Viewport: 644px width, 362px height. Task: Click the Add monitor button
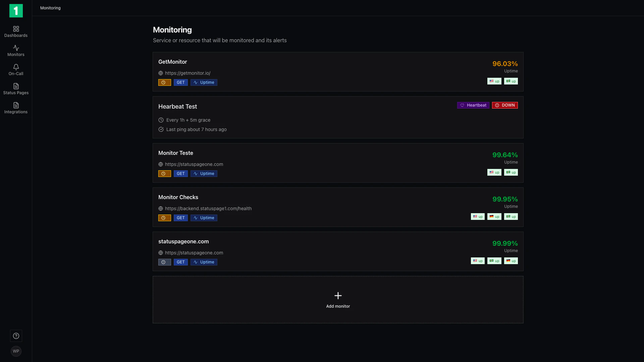(338, 299)
